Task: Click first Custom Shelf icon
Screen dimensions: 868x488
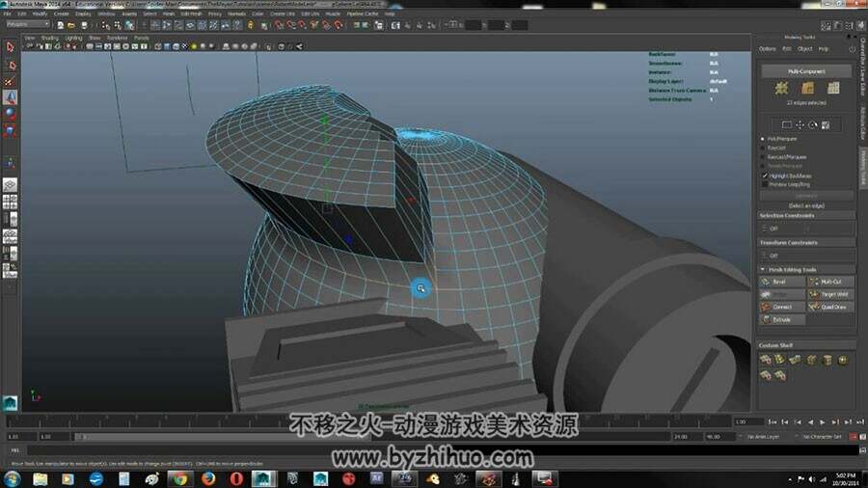Action: (766, 360)
